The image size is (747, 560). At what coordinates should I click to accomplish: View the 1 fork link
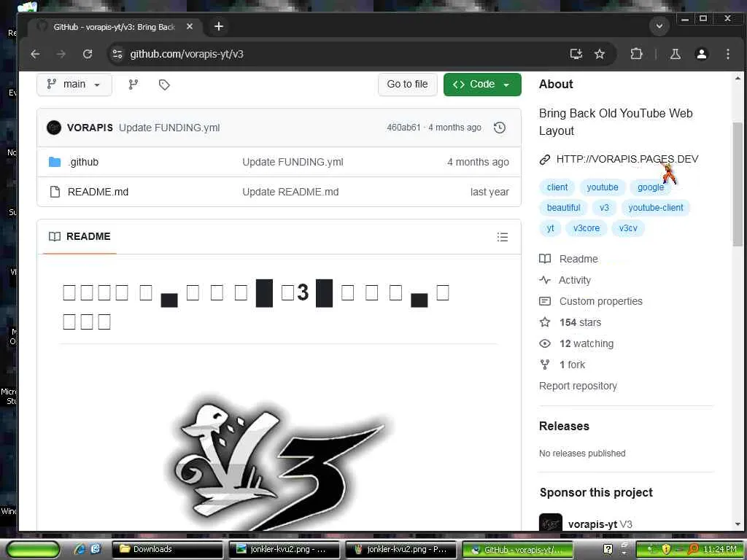click(572, 365)
